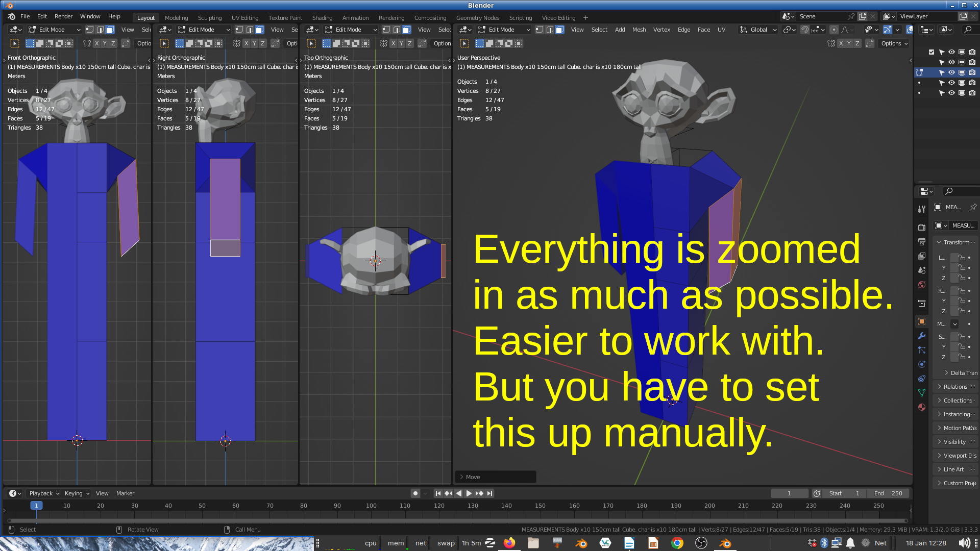The image size is (980, 551).
Task: Open Options dropdown in perspective viewport
Action: [x=894, y=43]
